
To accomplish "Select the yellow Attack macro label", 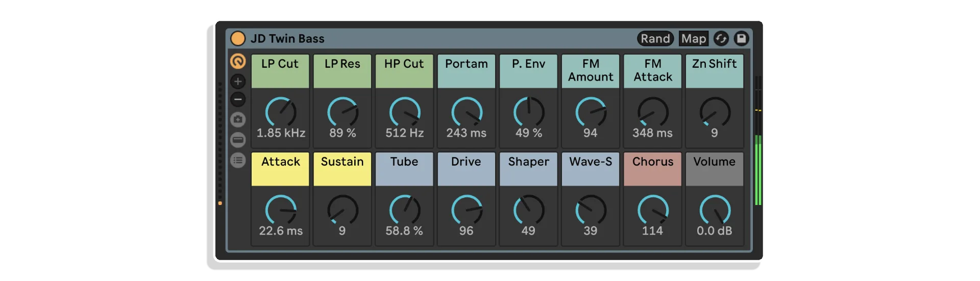I will [x=280, y=169].
